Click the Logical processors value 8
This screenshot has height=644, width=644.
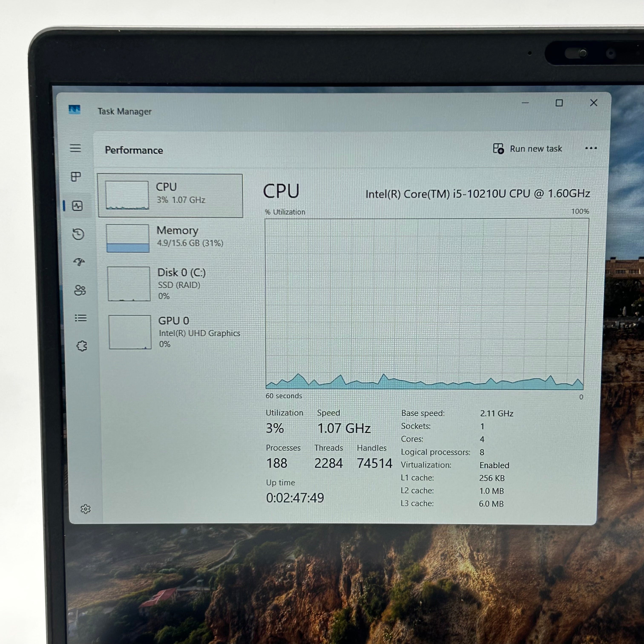482,452
